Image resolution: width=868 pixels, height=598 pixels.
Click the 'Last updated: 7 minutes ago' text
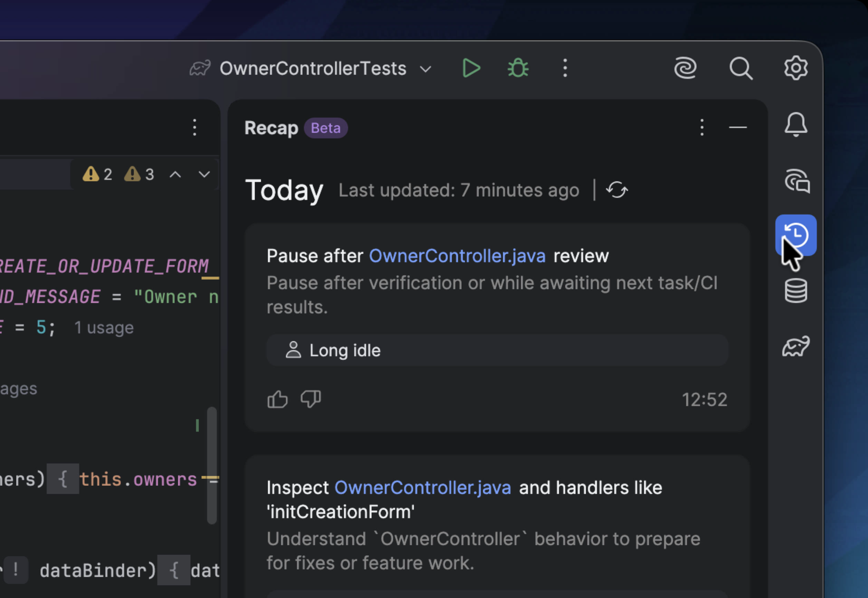(459, 190)
